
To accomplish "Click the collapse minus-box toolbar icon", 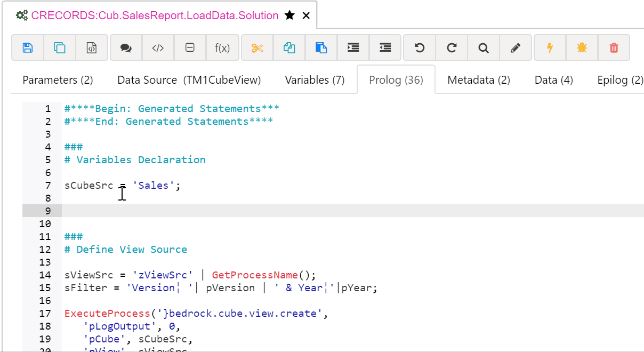I will pyautogui.click(x=190, y=48).
